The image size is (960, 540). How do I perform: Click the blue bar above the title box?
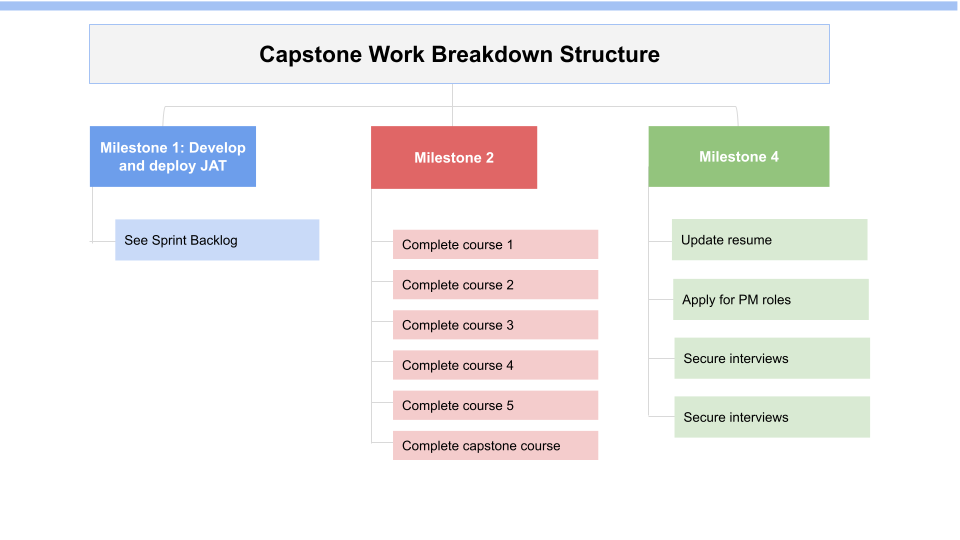(x=480, y=5)
